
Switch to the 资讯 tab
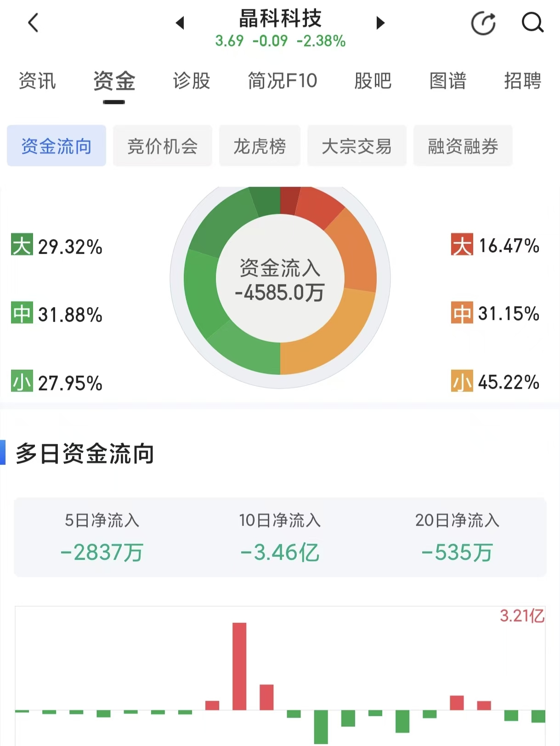(x=37, y=81)
